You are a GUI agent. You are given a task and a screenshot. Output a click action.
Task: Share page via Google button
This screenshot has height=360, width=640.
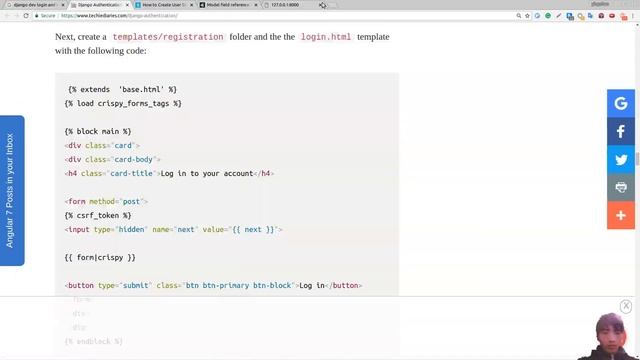tap(621, 103)
